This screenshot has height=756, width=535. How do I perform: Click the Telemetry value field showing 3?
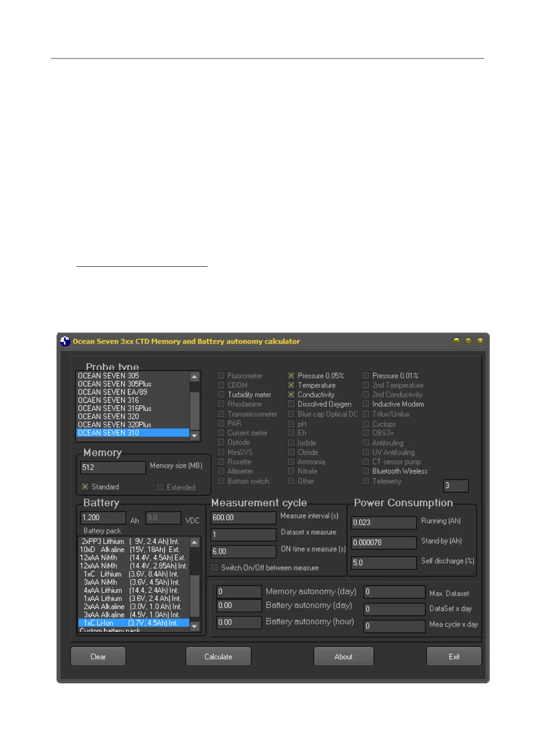(456, 486)
